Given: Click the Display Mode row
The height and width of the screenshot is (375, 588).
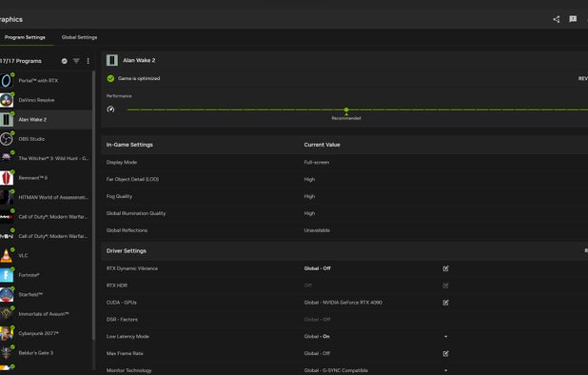Looking at the screenshot, I should [345, 163].
